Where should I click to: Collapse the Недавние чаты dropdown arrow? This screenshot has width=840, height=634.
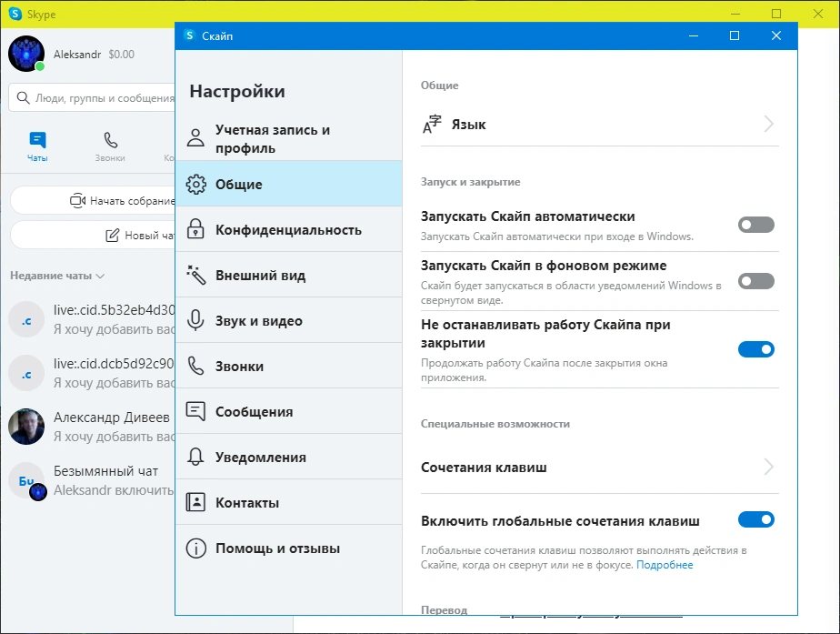click(x=100, y=276)
